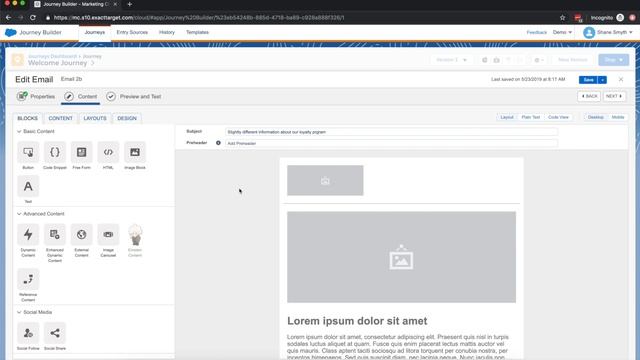This screenshot has width=640, height=360.
Task: Bookmark this page with star icon
Action: [562, 18]
